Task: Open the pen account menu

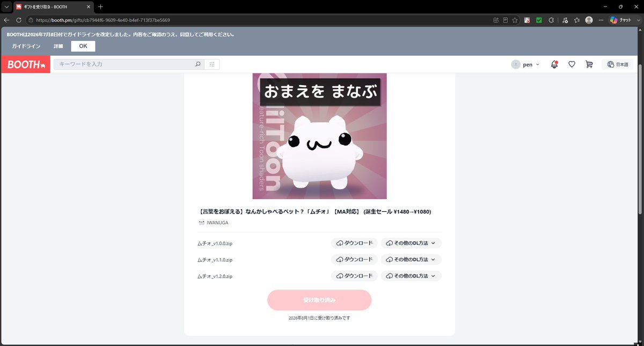Action: coord(525,64)
